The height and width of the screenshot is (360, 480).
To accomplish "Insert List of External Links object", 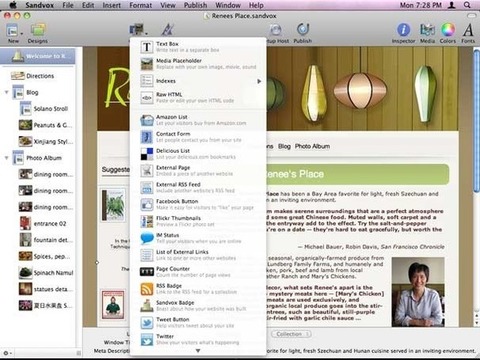I will click(198, 255).
